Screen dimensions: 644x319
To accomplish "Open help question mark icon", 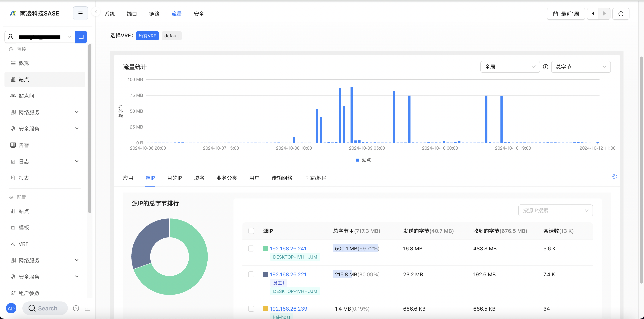I will [x=76, y=308].
